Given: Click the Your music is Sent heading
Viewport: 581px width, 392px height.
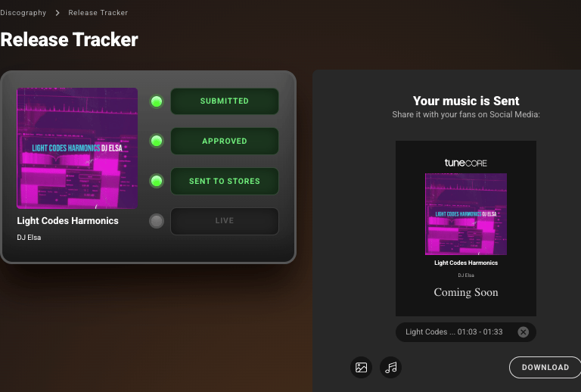Looking at the screenshot, I should point(466,101).
